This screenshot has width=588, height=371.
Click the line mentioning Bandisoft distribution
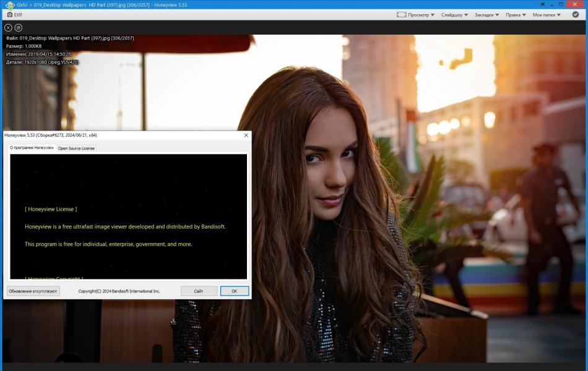click(125, 227)
